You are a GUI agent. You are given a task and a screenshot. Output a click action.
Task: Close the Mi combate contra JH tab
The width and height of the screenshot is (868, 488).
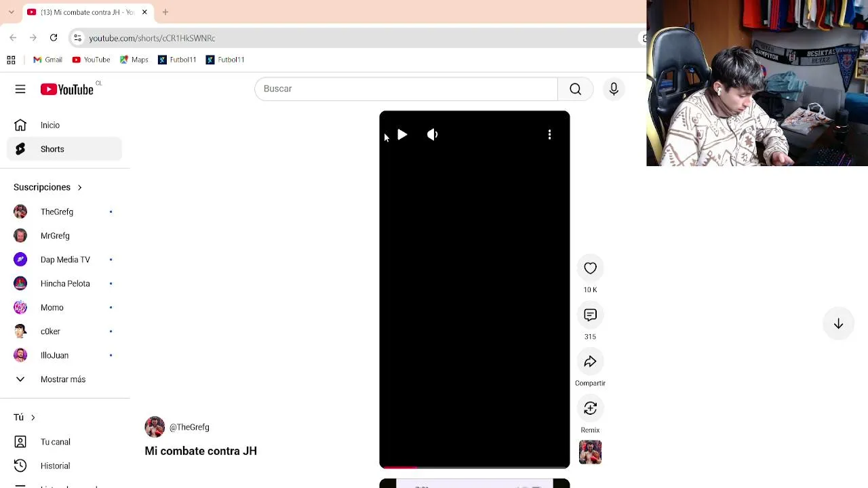[x=144, y=12]
